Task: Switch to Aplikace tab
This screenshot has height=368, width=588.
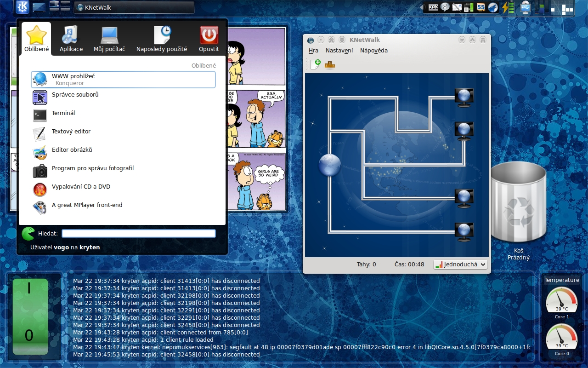Action: pyautogui.click(x=71, y=39)
